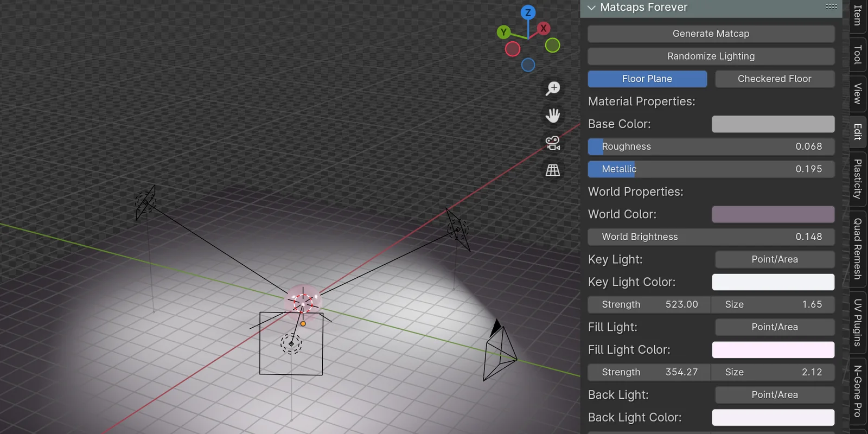Screen dimensions: 868x434
Task: Click the Randomize Lighting button
Action: tap(711, 56)
